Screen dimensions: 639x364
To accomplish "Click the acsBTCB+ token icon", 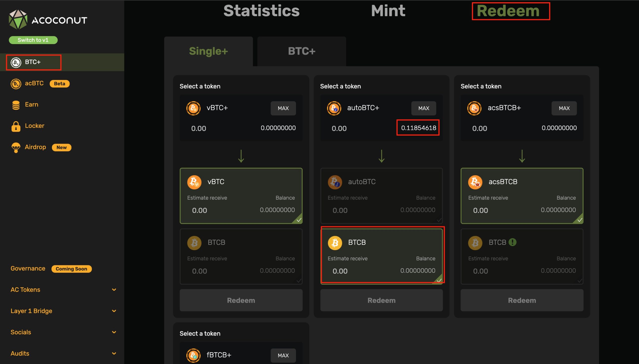I will [x=474, y=108].
